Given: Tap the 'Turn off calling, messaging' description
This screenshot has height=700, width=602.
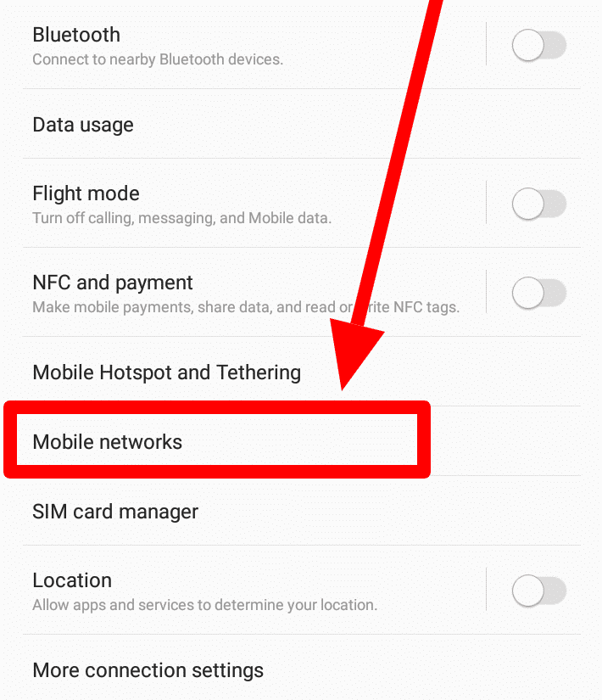Looking at the screenshot, I should (182, 218).
